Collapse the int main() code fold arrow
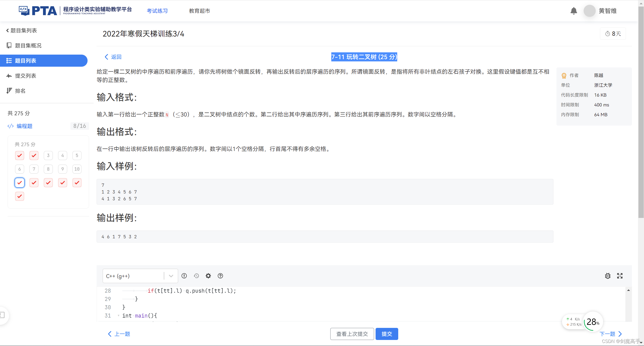This screenshot has height=346, width=644. pyautogui.click(x=118, y=316)
